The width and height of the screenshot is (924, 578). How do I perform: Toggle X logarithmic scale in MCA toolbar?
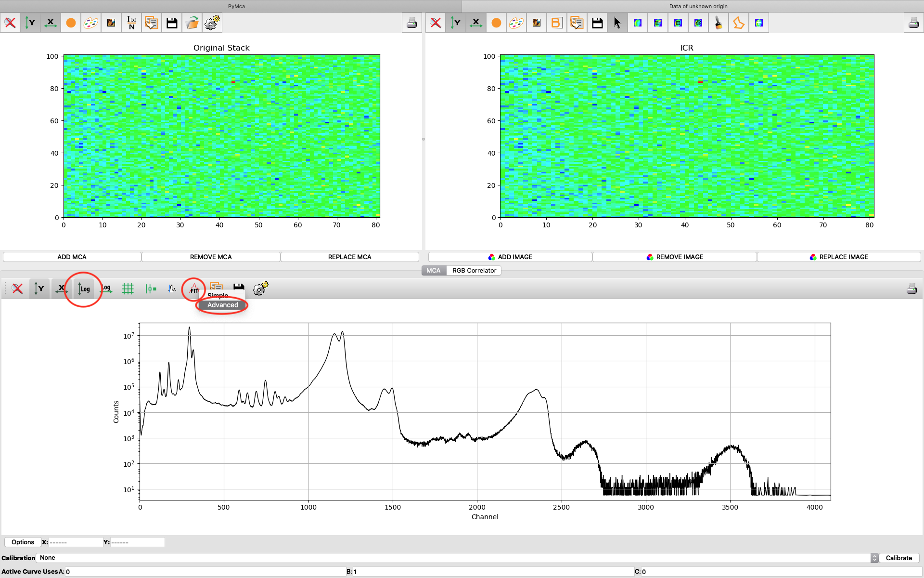(x=106, y=289)
